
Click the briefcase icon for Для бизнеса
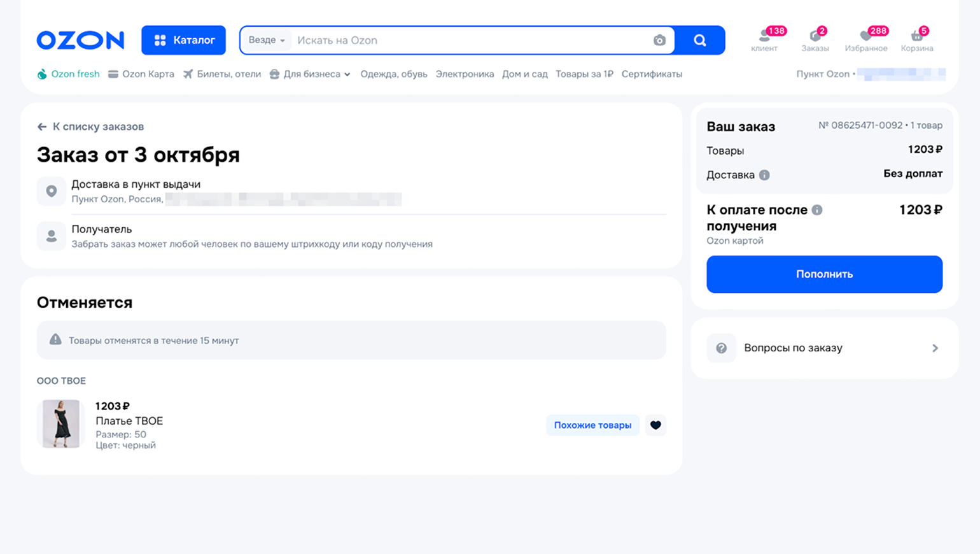pos(274,75)
